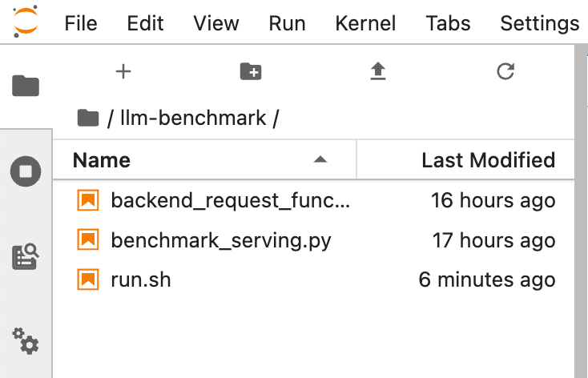Open the New Launcher plus icon
Viewport: 588px width, 378px height.
[123, 71]
